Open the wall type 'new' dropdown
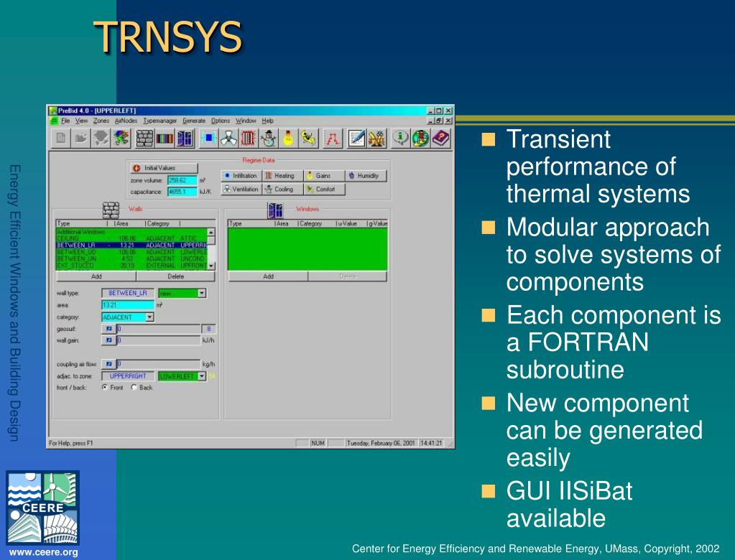735x560 pixels. [x=202, y=293]
